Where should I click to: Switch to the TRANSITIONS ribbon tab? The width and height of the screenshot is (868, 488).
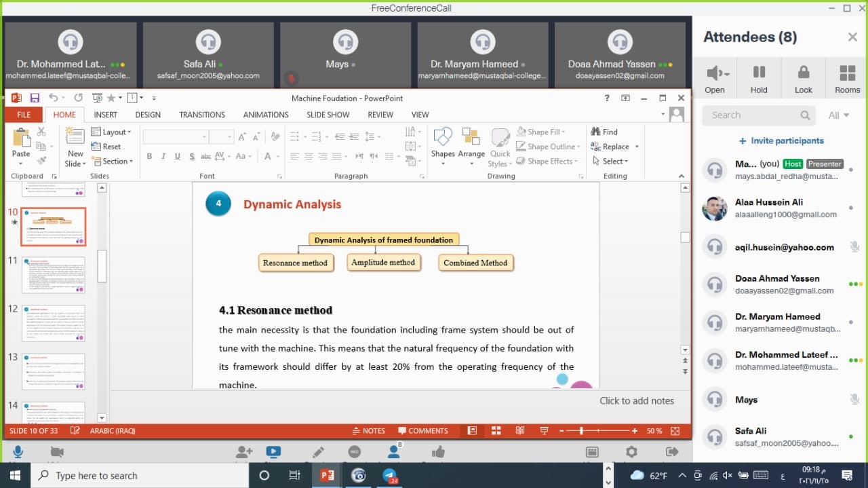pos(201,115)
